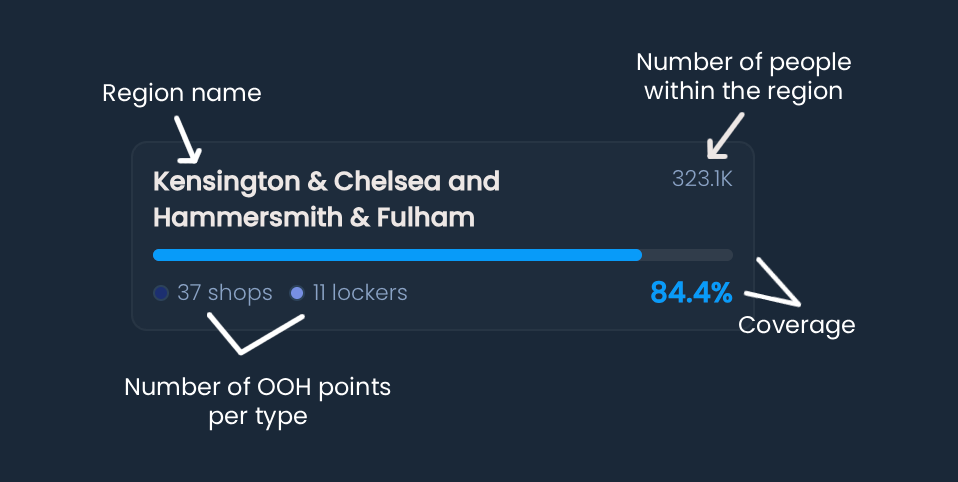
Task: Click the arrow pointing to 323.1K population
Action: pyautogui.click(x=725, y=136)
